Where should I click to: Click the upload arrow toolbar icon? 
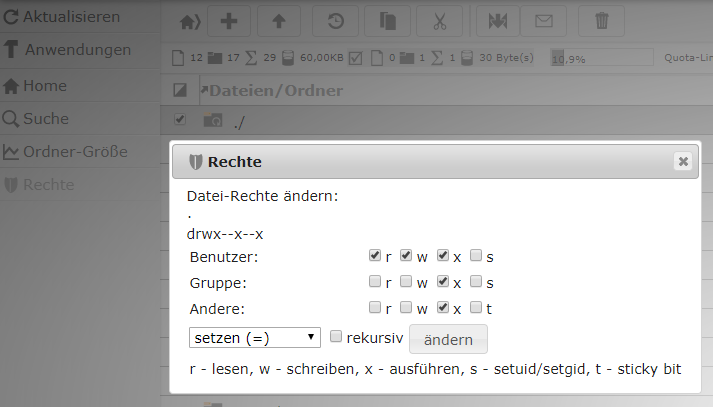[x=279, y=20]
